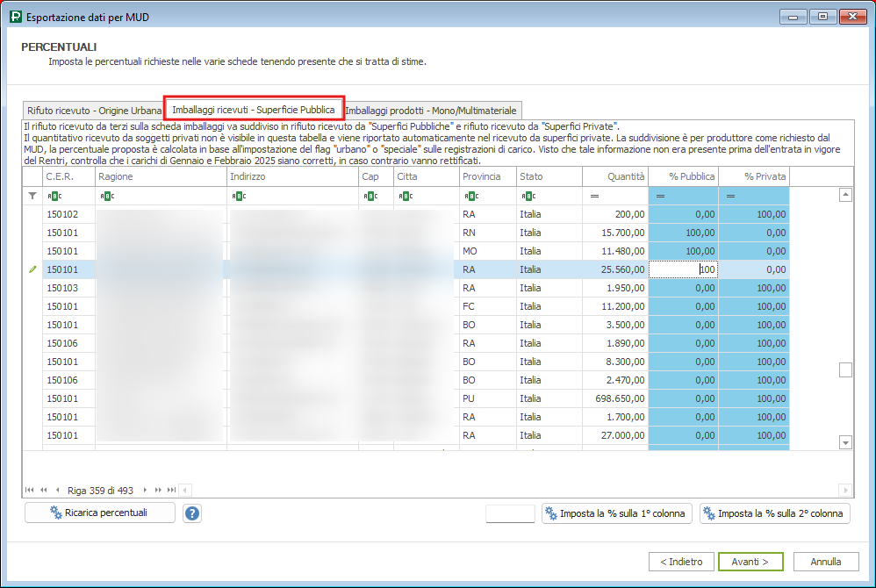
Task: Click the Indirizzo column filter ABC icon
Action: (239, 196)
